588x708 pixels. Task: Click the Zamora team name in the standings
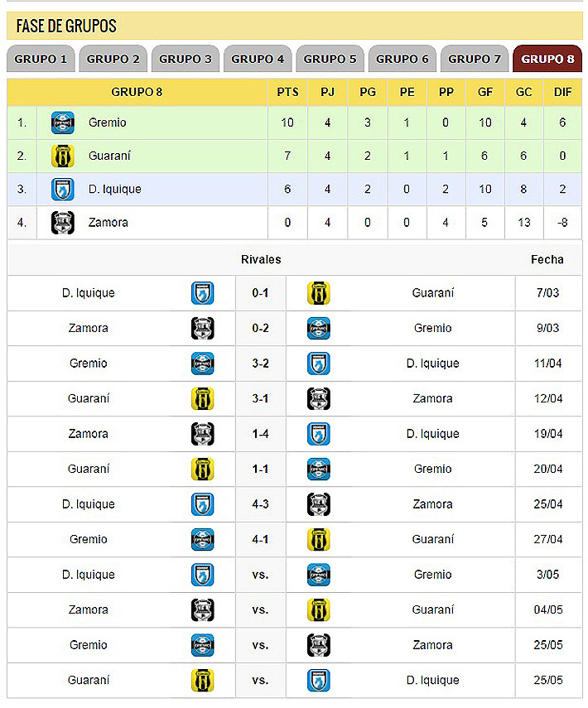tap(108, 223)
